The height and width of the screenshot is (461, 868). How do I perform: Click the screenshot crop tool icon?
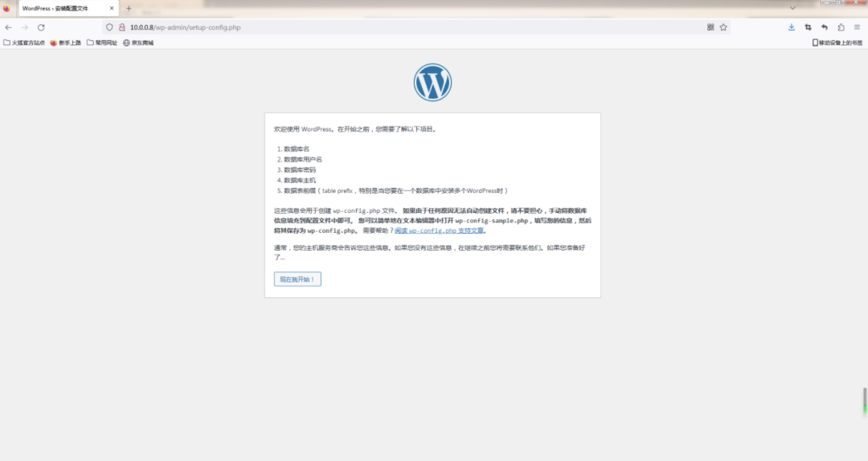pos(809,27)
